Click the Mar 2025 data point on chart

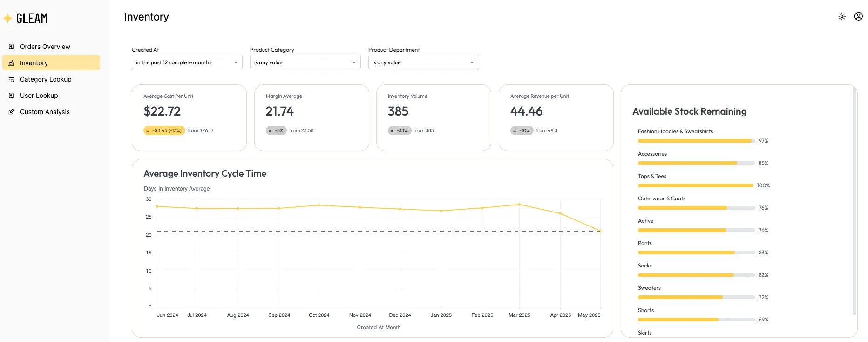(519, 205)
